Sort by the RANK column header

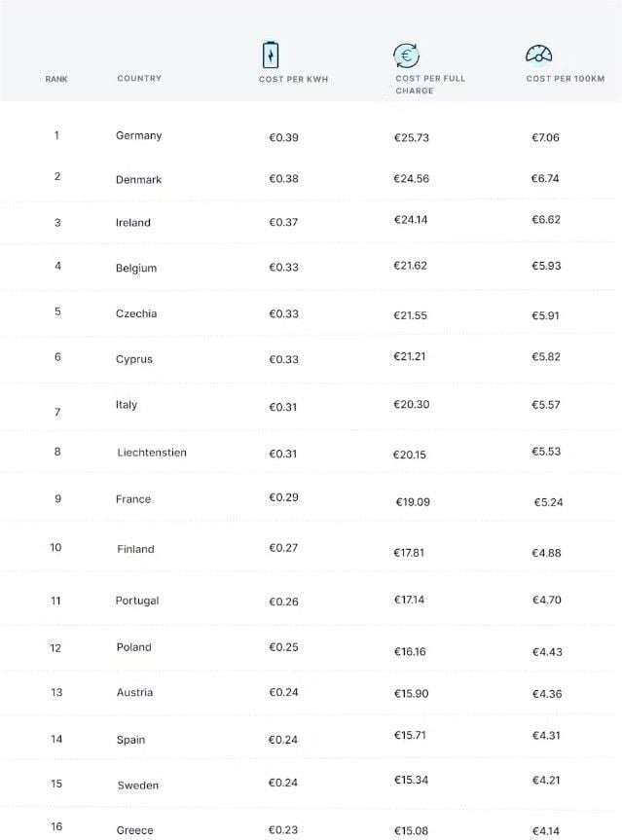pyautogui.click(x=56, y=79)
